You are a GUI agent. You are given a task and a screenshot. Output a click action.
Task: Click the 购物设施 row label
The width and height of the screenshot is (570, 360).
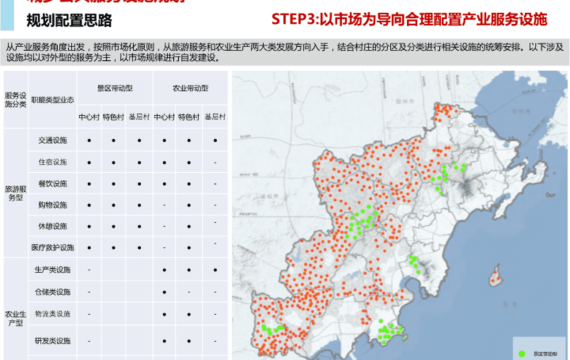click(x=53, y=205)
